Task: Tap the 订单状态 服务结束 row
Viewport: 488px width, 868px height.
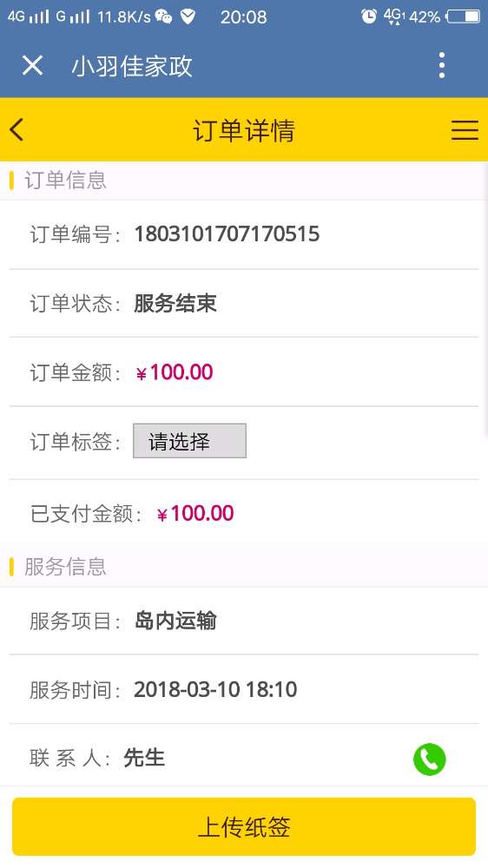Action: [x=244, y=303]
